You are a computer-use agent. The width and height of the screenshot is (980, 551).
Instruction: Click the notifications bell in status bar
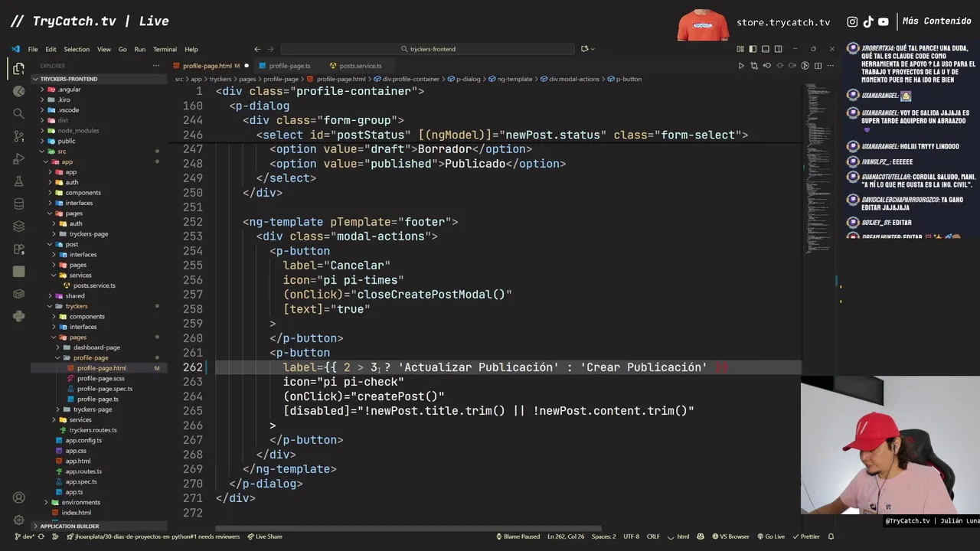(831, 536)
